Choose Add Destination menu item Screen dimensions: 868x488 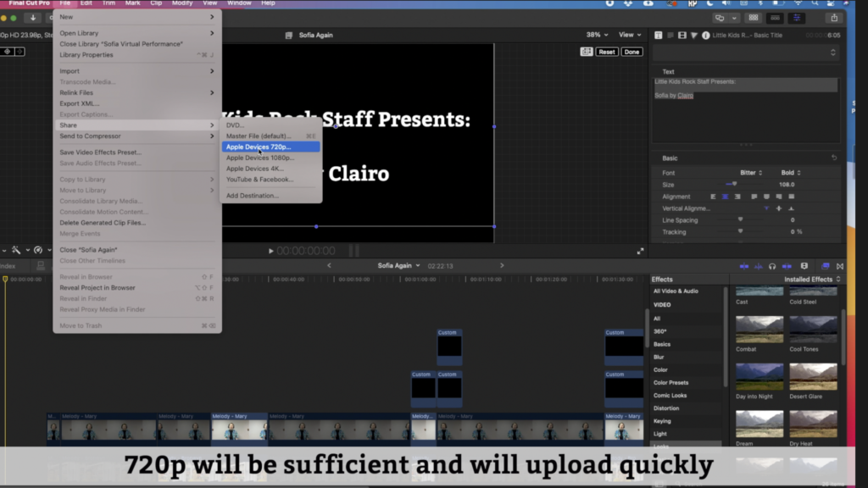(270, 196)
